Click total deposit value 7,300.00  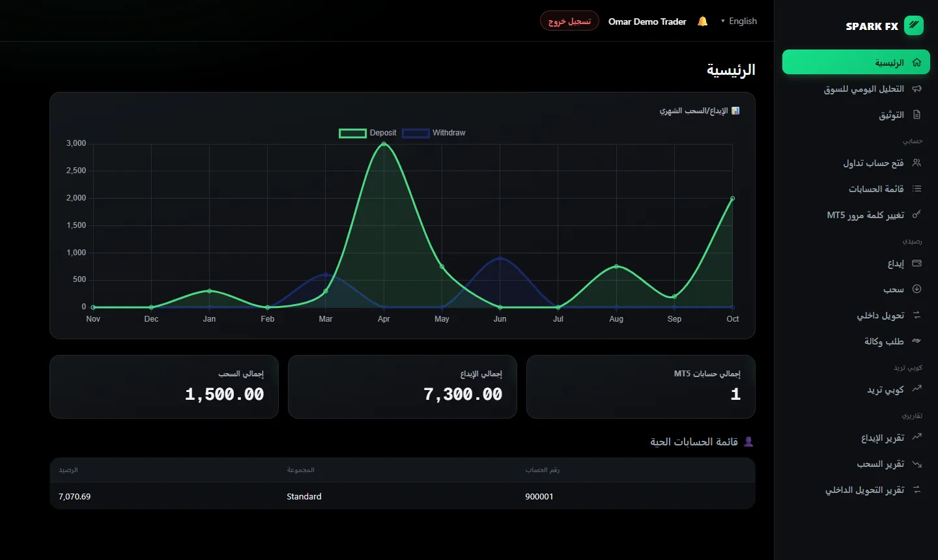pyautogui.click(x=463, y=394)
